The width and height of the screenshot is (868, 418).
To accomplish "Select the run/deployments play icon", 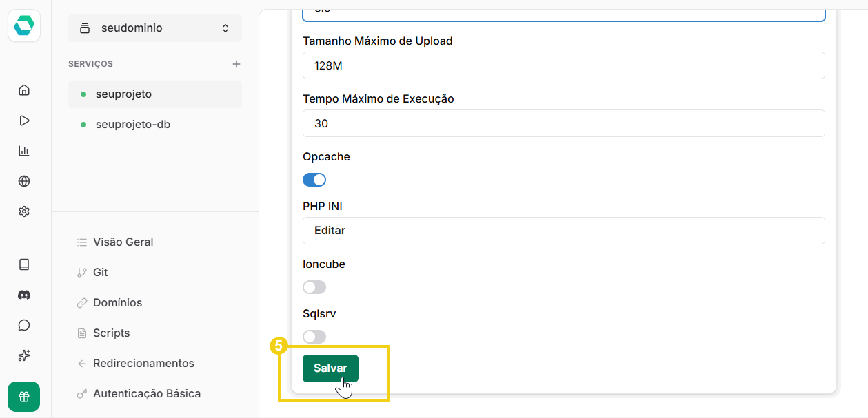I will 24,120.
